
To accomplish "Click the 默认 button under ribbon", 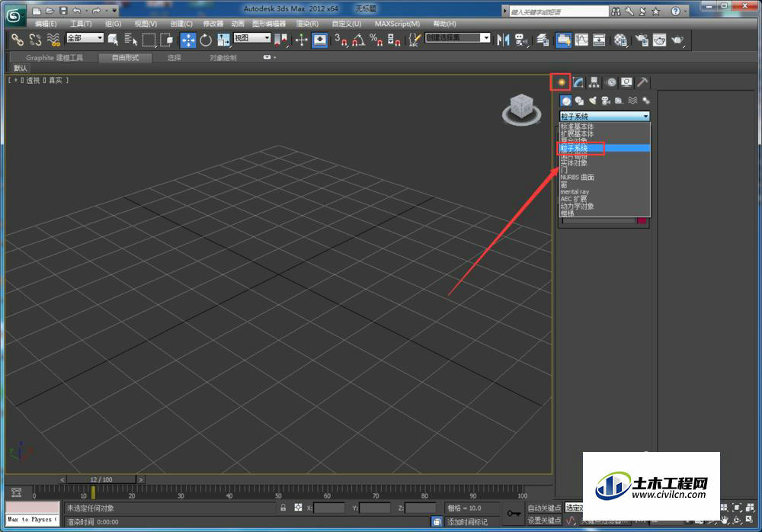I will 21,68.
